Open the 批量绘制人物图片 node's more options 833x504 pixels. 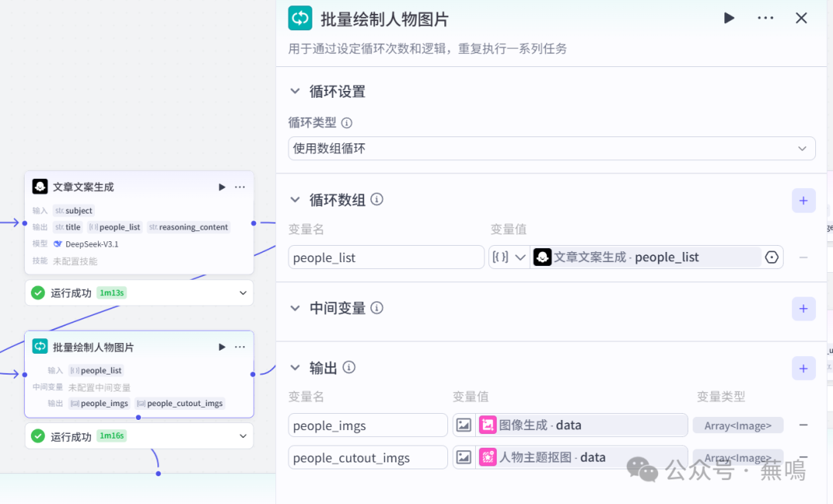pyautogui.click(x=240, y=348)
